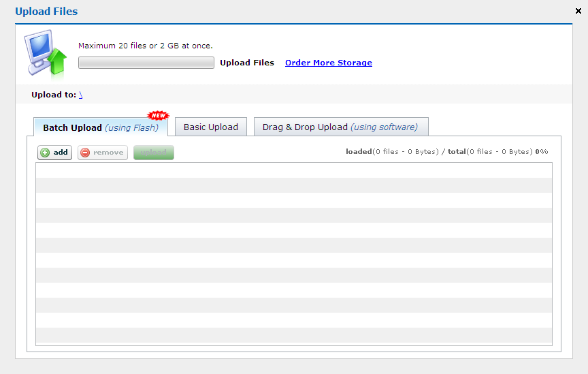Click the backslash root folder link
The height and width of the screenshot is (374, 588).
80,95
